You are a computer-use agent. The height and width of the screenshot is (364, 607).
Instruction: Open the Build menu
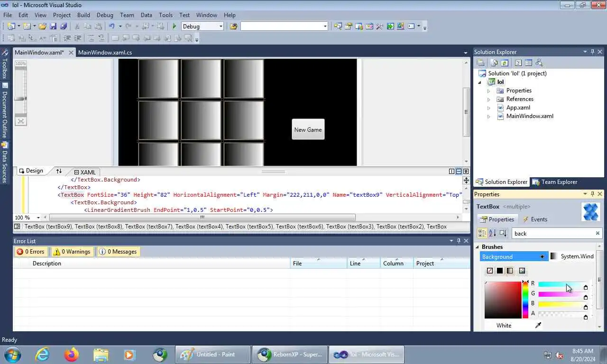83,15
